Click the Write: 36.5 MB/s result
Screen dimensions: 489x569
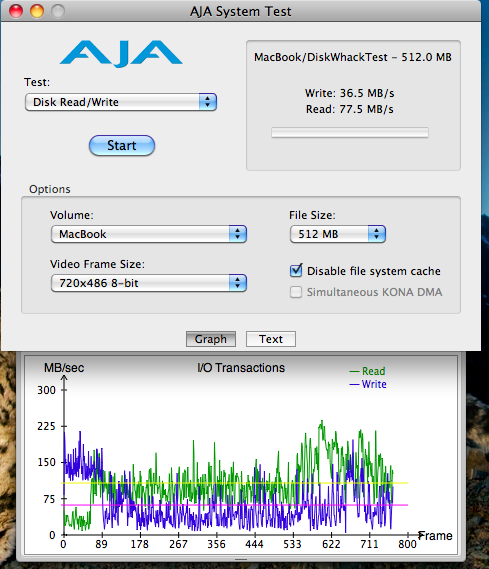[x=349, y=93]
